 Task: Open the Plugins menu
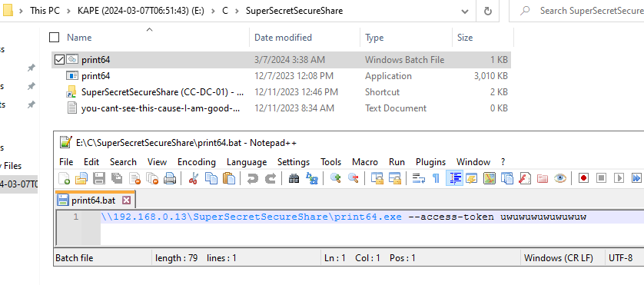[x=431, y=162]
